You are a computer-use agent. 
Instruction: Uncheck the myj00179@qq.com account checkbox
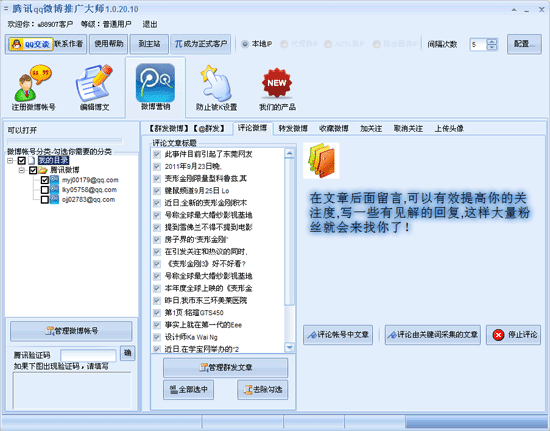tap(45, 180)
